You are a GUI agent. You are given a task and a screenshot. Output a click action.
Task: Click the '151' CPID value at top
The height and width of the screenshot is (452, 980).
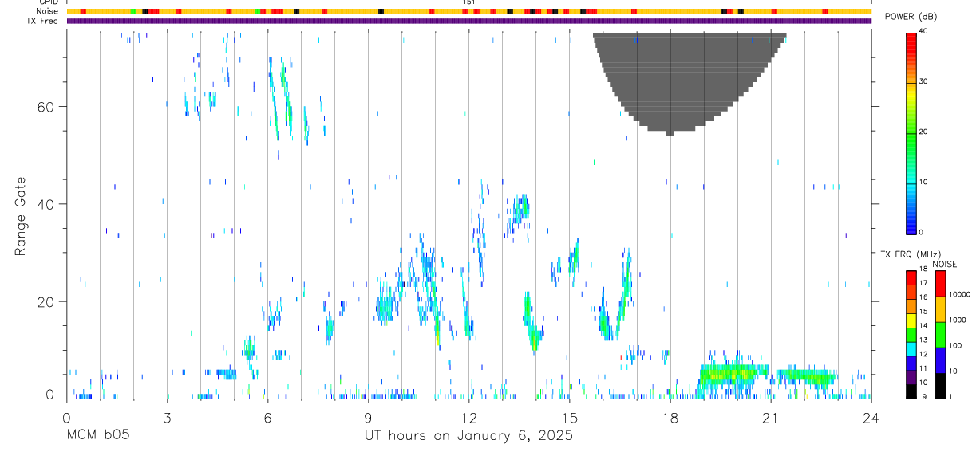[x=469, y=2]
